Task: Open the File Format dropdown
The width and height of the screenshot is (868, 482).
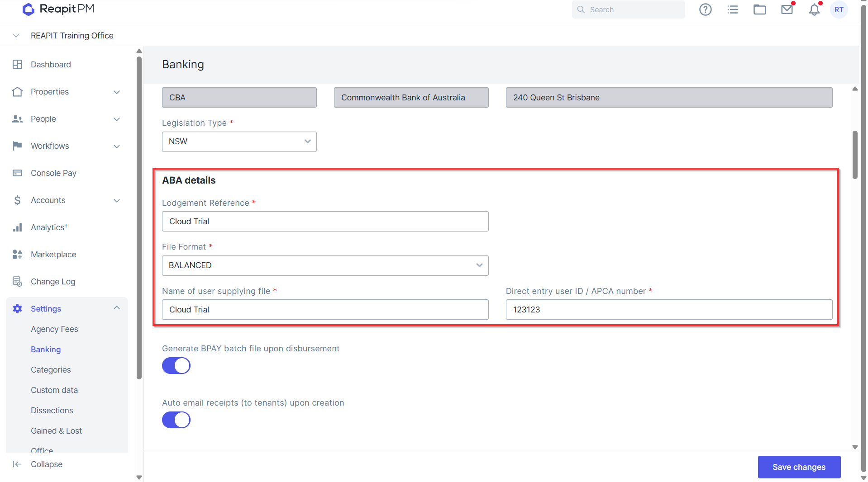Action: tap(325, 265)
